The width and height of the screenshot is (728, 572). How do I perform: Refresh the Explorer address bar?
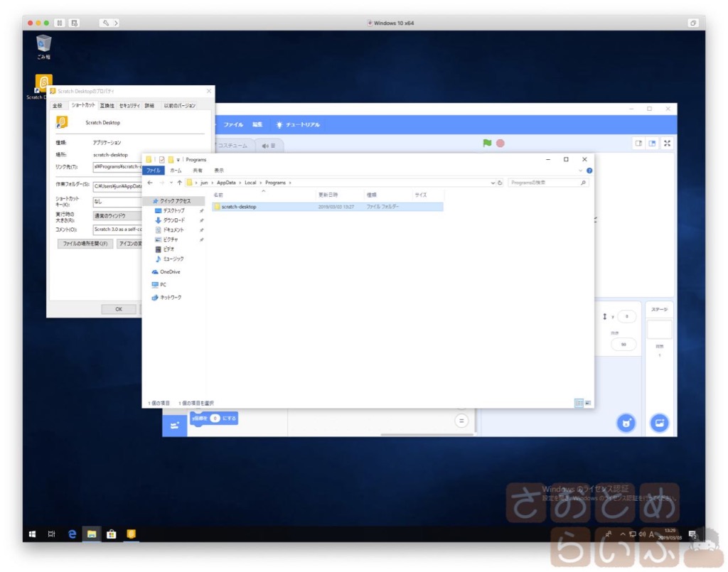[500, 183]
